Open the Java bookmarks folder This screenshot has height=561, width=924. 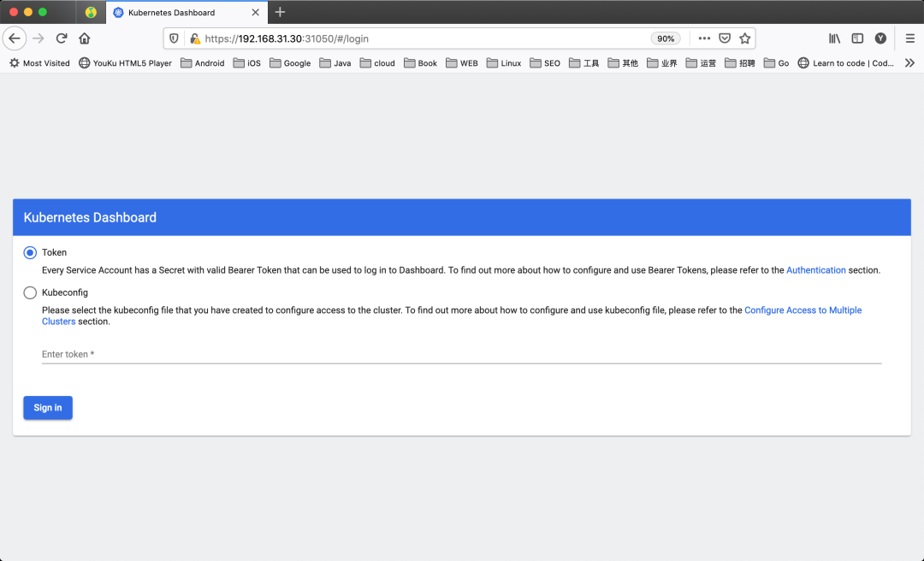(335, 63)
